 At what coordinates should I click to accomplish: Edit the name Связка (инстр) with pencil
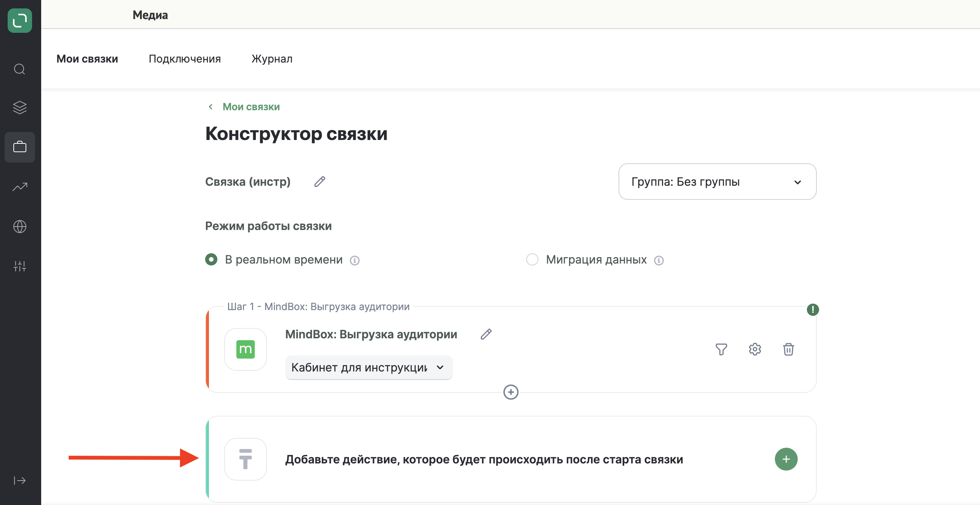tap(320, 182)
